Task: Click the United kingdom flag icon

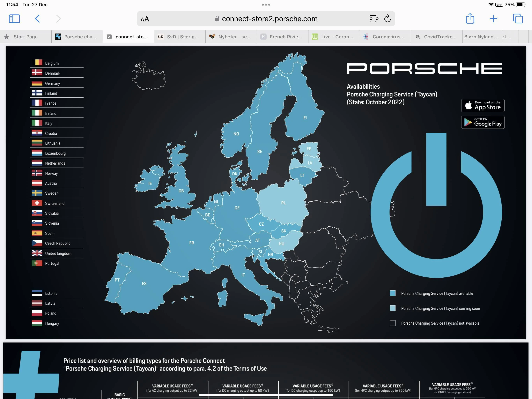Action: (37, 253)
